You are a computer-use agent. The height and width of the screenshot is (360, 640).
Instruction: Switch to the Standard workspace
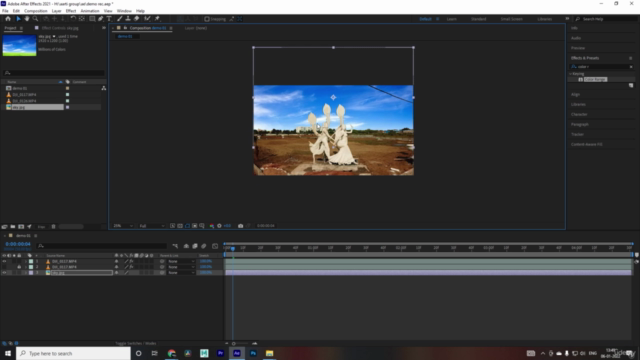[478, 19]
